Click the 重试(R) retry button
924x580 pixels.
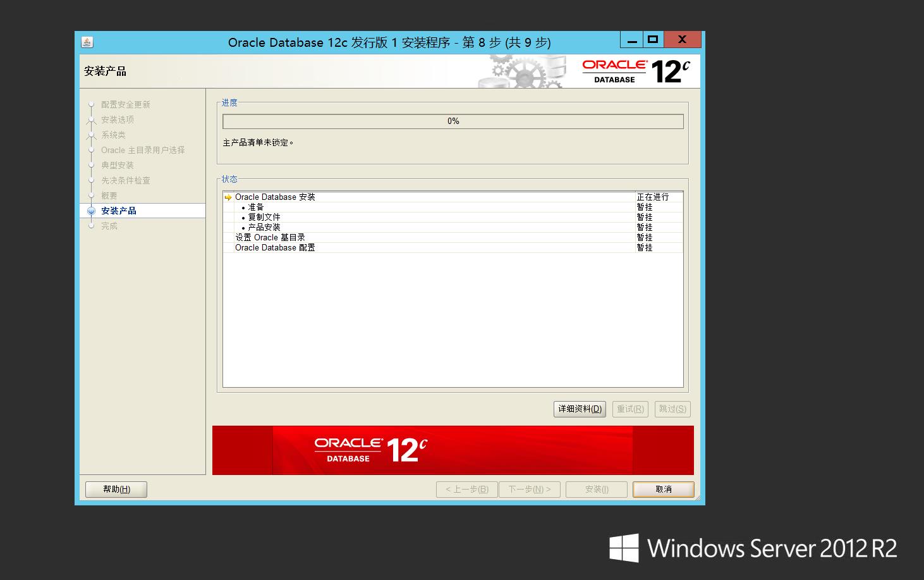point(630,409)
